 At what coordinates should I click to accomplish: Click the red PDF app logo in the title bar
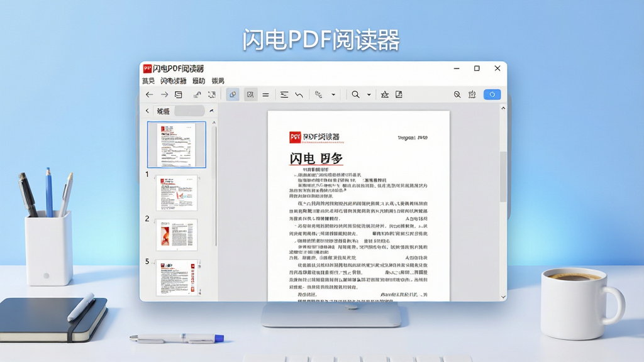pos(147,69)
